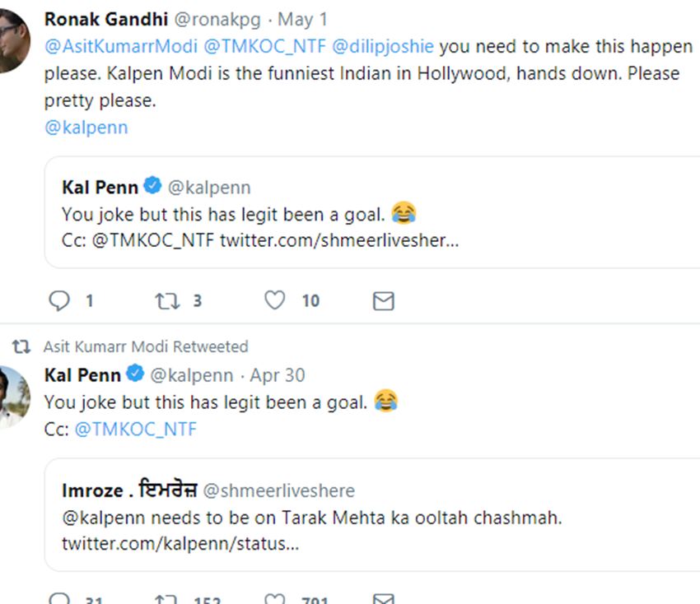Image resolution: width=700 pixels, height=604 pixels.
Task: Open Kal Penn's avatar on the retweeted tweet
Action: click(13, 397)
